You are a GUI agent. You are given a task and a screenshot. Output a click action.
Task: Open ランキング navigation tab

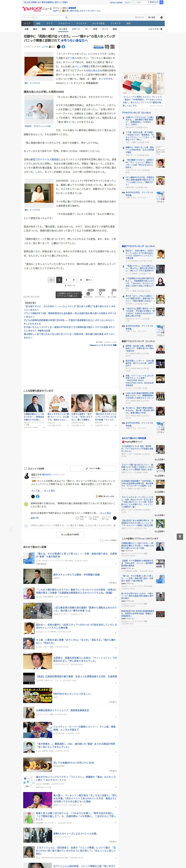115,24
